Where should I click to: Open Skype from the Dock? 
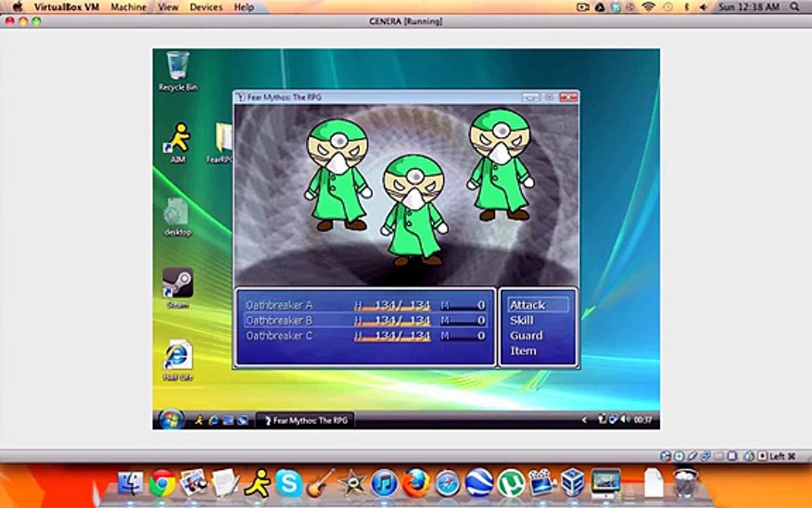coord(289,483)
